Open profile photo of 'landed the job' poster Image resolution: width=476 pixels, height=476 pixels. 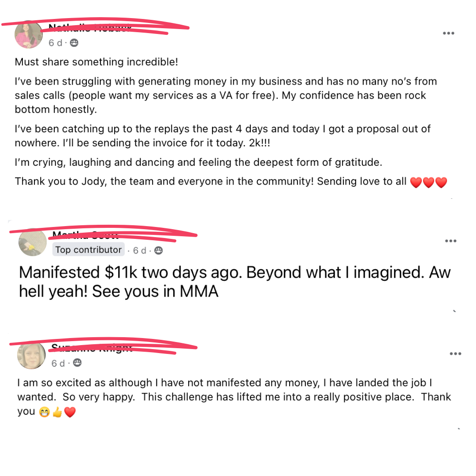[x=31, y=355]
